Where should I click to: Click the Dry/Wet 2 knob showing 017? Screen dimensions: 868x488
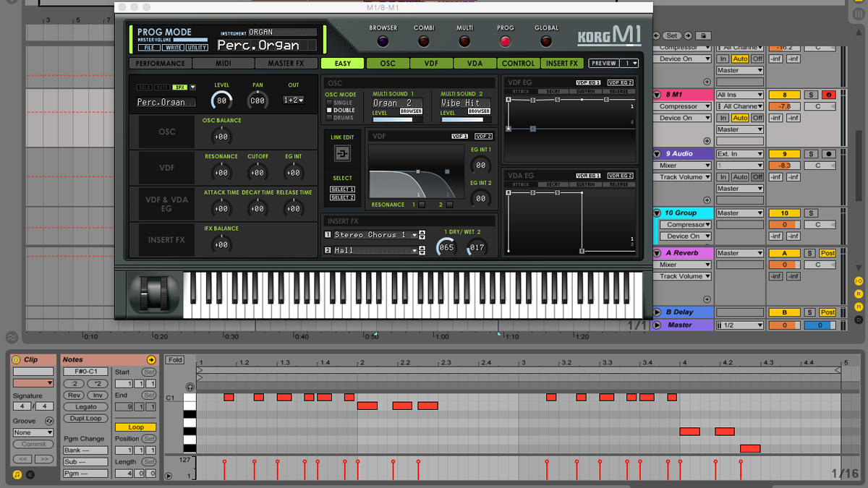477,247
